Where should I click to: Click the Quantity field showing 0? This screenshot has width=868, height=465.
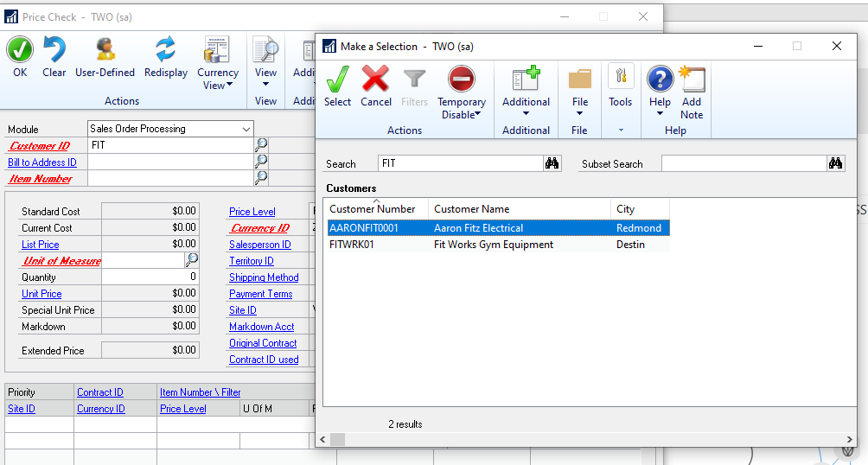click(x=150, y=277)
